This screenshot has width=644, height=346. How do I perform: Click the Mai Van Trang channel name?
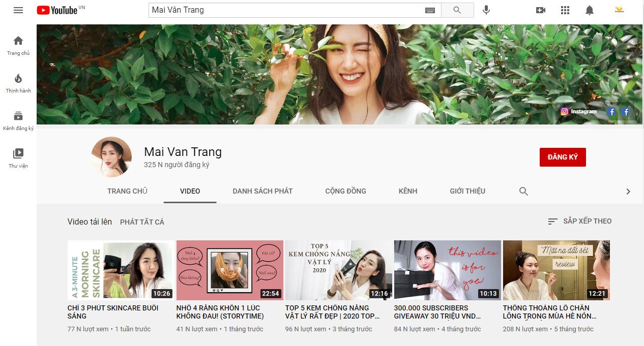183,151
